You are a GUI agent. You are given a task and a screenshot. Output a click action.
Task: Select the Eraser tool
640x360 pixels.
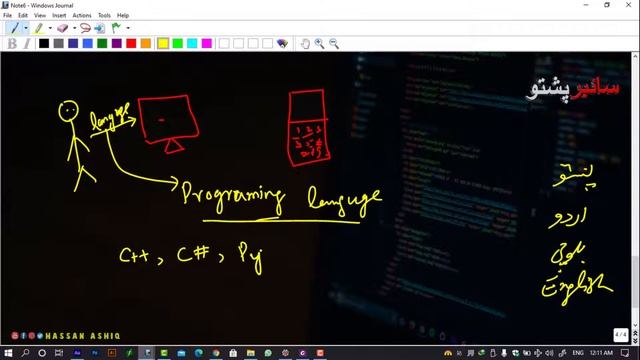click(x=62, y=28)
